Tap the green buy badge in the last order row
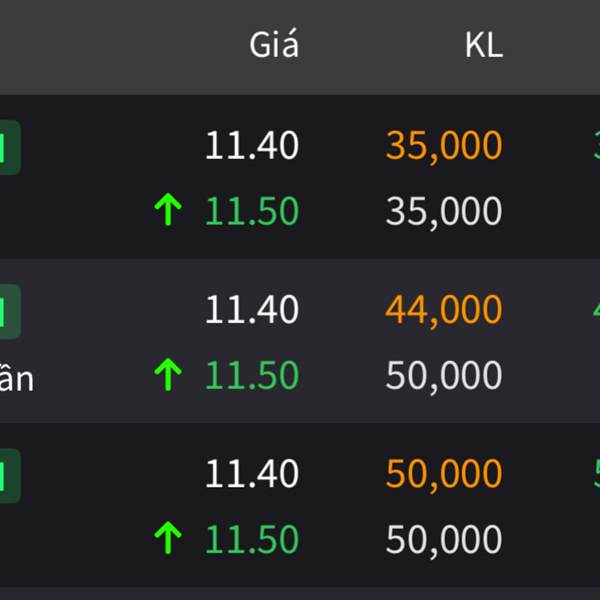This screenshot has height=600, width=600. tap(10, 476)
